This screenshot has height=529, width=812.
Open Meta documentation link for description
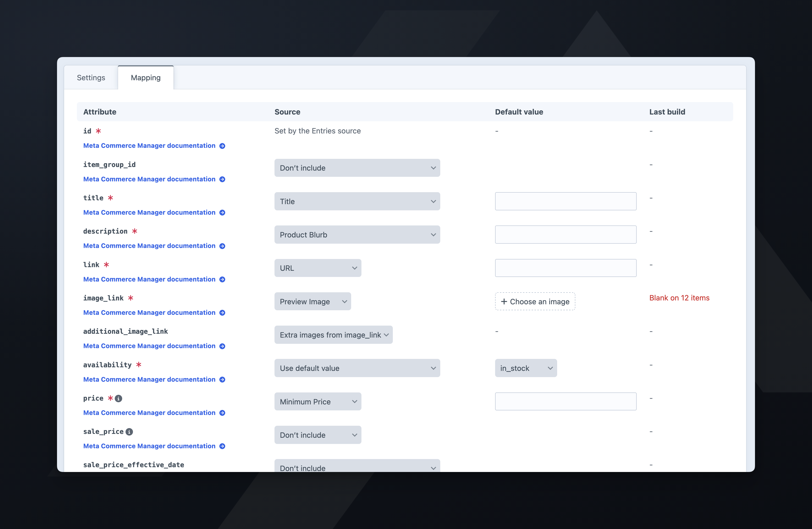149,246
